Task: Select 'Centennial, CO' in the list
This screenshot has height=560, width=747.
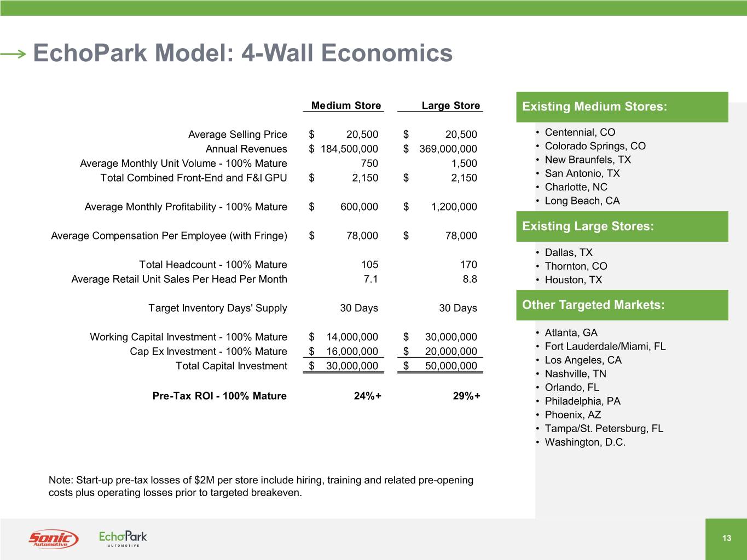Action: (x=580, y=132)
